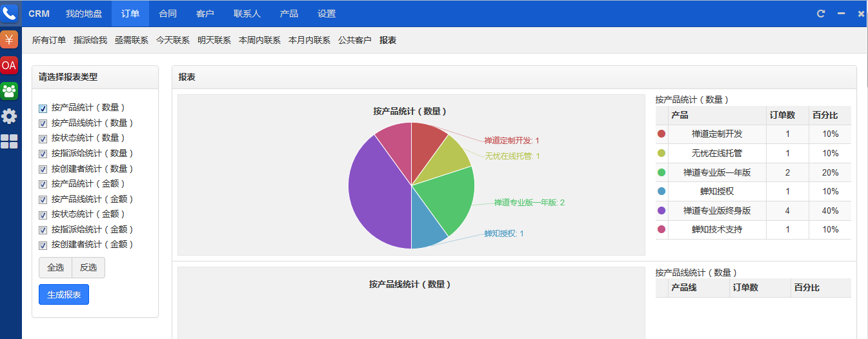Click chart title 按产品线统计（数量）
The width and height of the screenshot is (868, 339).
coord(410,284)
